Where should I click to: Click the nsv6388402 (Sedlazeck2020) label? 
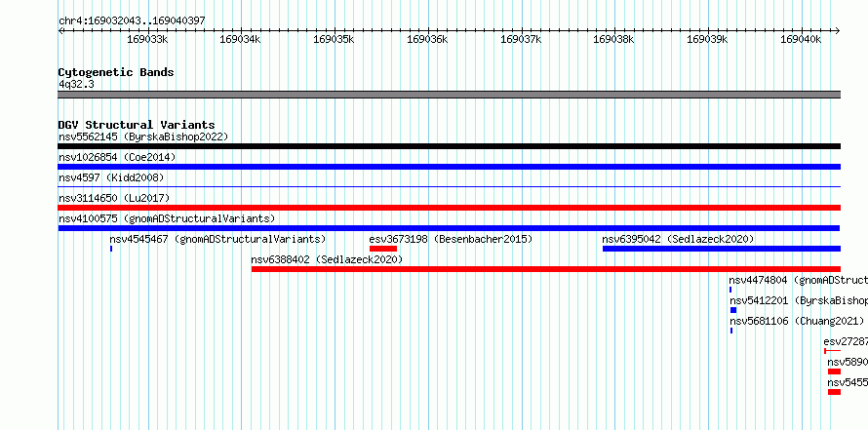[327, 259]
